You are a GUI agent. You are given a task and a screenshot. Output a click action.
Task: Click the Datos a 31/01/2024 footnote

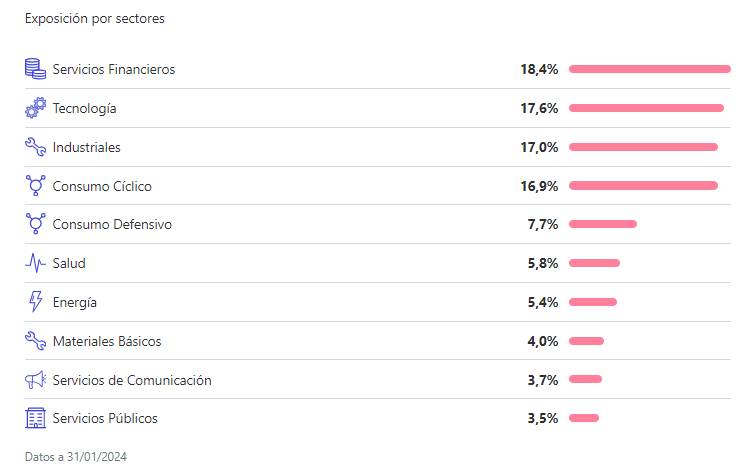click(76, 456)
